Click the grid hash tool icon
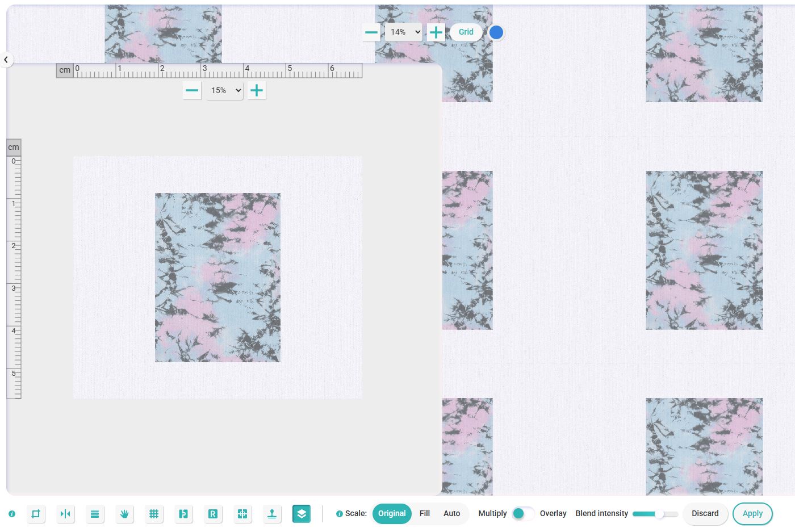 point(154,514)
